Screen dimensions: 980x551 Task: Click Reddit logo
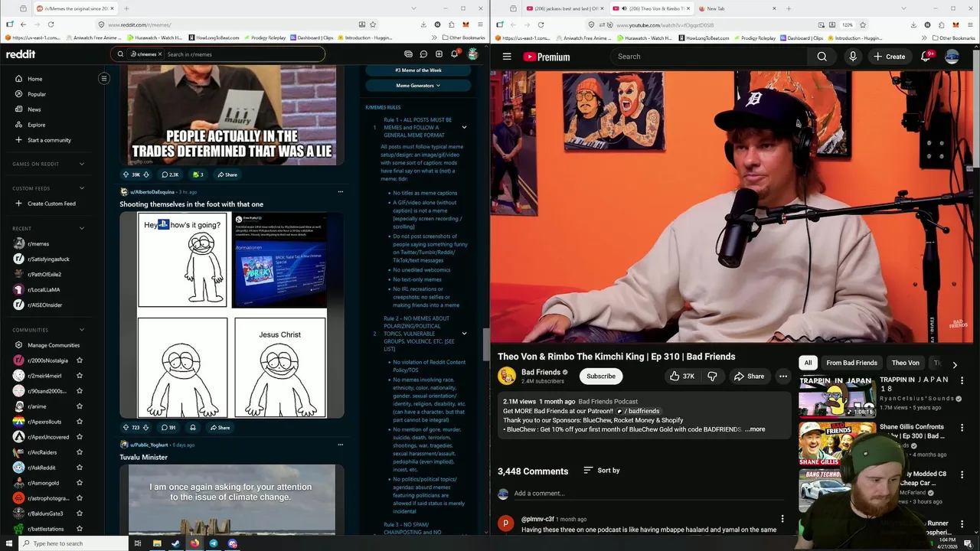click(x=21, y=54)
